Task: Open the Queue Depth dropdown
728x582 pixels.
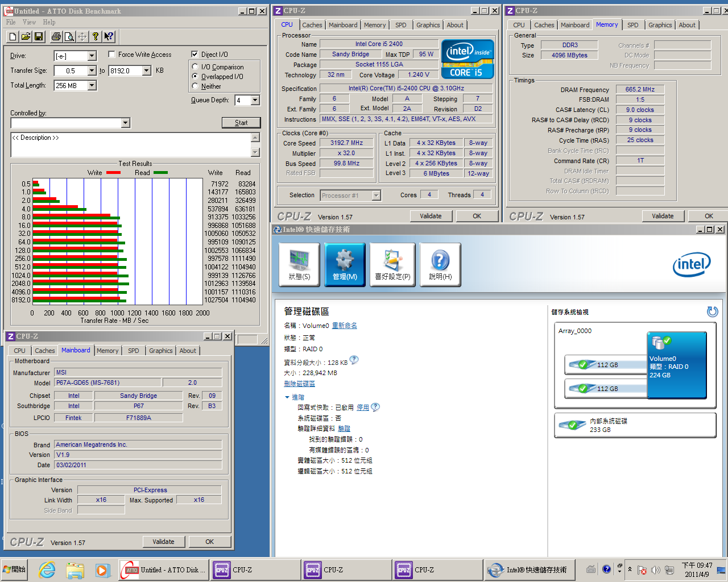Action: tap(255, 100)
